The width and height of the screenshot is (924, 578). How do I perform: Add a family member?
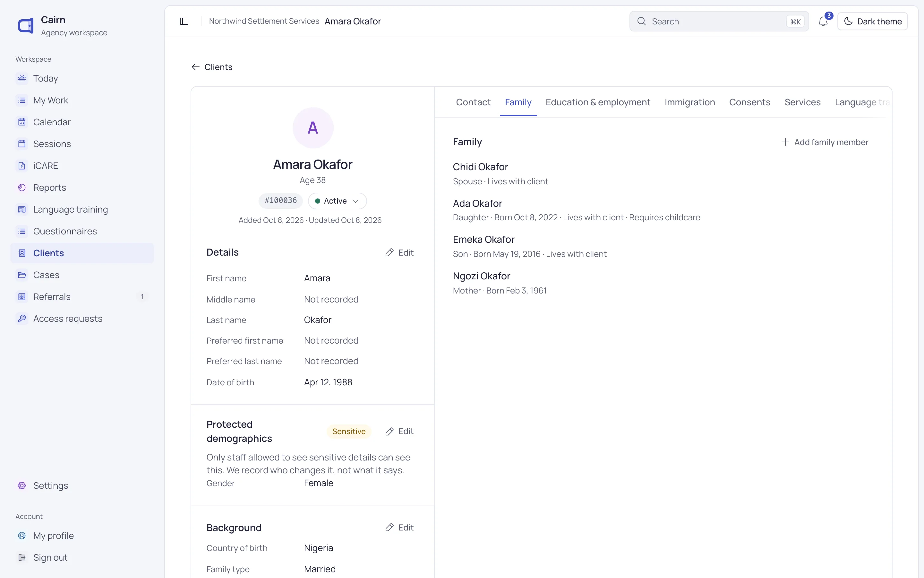pos(825,142)
